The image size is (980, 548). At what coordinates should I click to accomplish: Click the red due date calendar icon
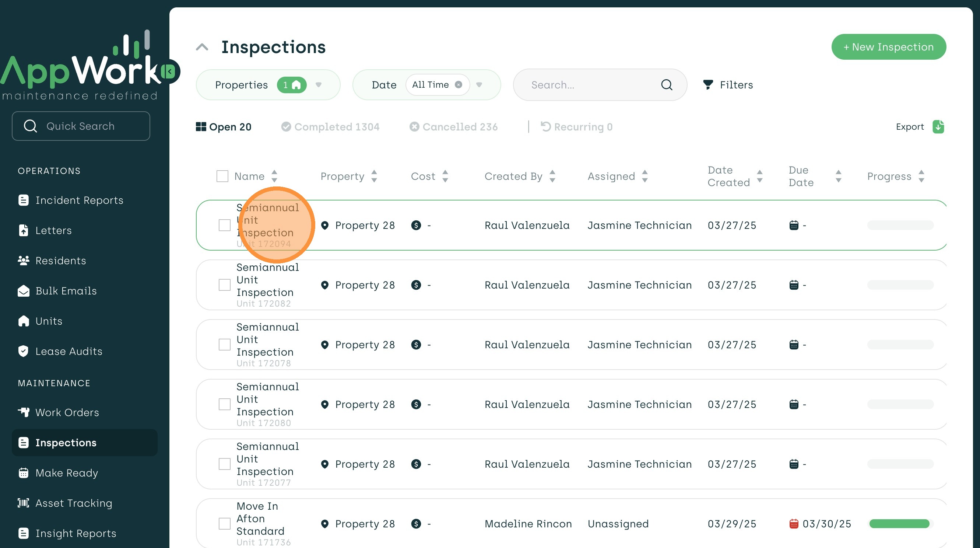click(794, 524)
